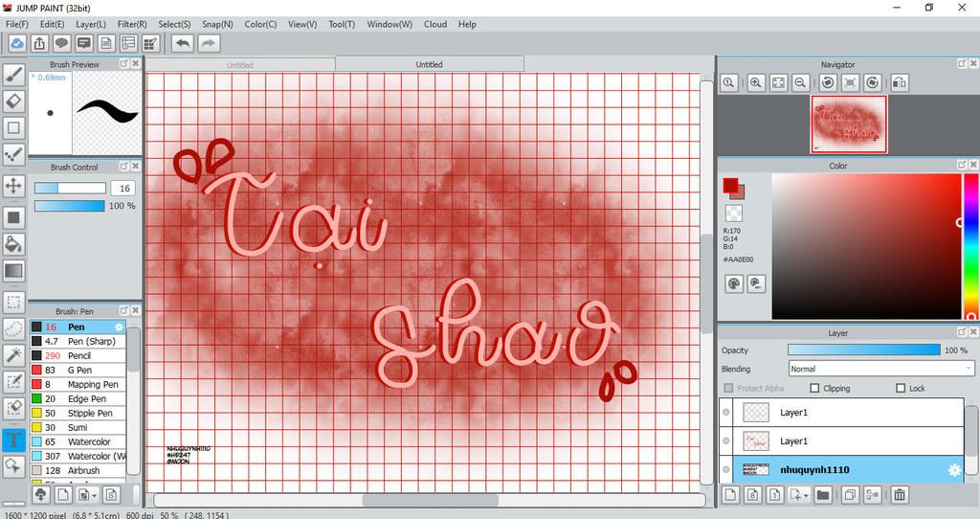Click the page document toolbar icon
The height and width of the screenshot is (519, 980).
coord(106,43)
